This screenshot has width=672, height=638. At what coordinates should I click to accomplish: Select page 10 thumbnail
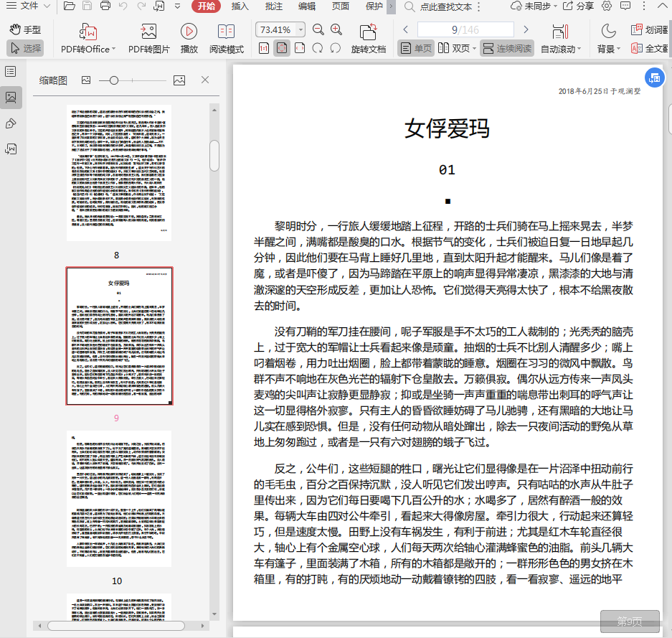click(x=119, y=499)
